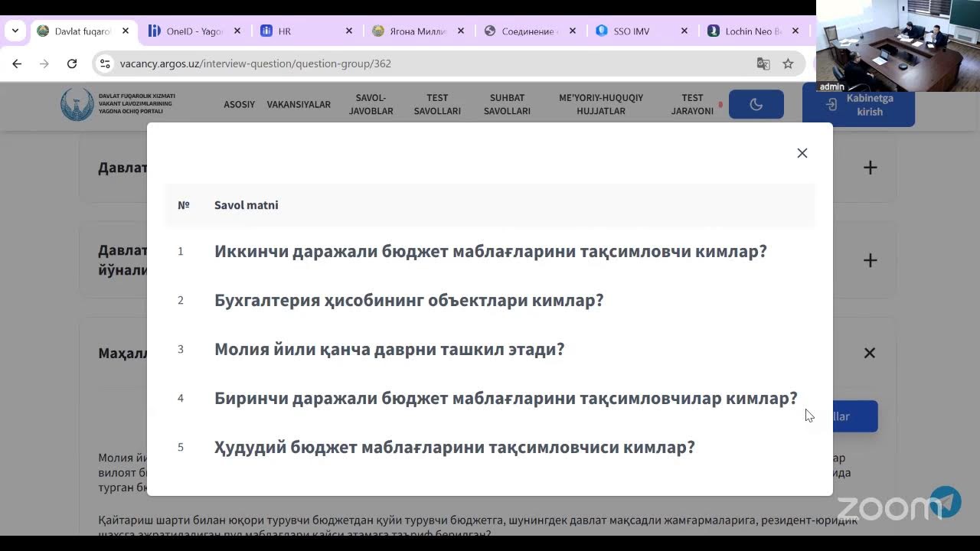Click the Telegram chat floating icon
Image resolution: width=980 pixels, height=551 pixels.
click(945, 502)
